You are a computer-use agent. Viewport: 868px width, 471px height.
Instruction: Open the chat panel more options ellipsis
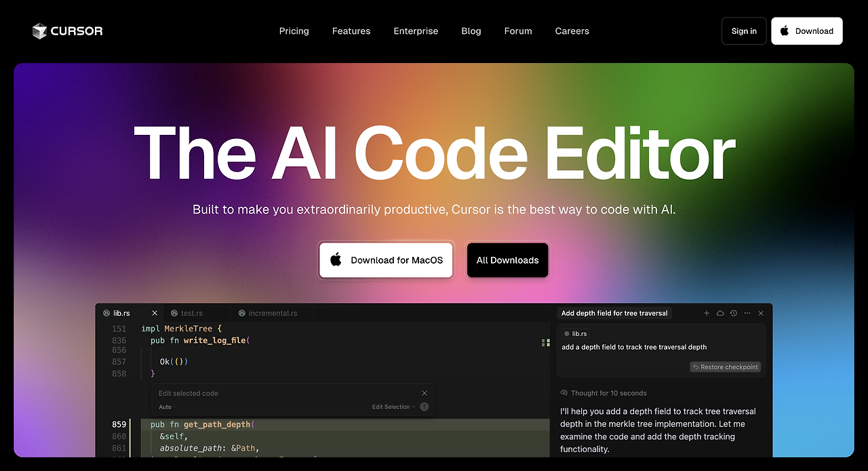pyautogui.click(x=747, y=313)
